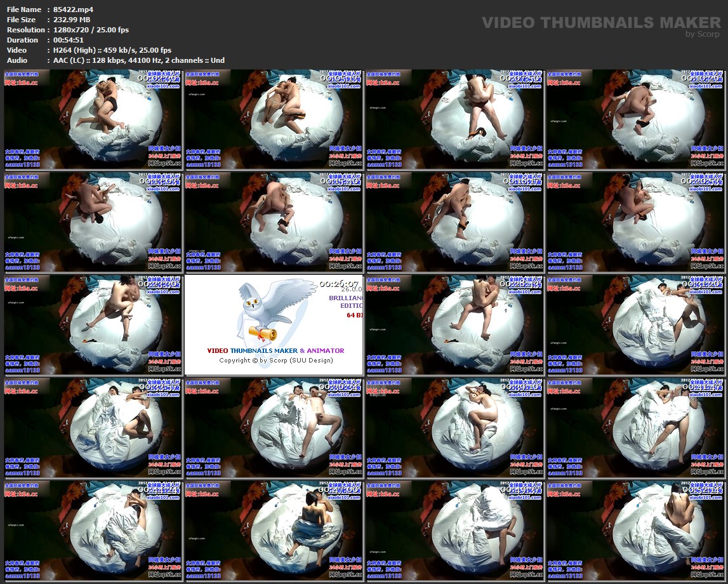Image resolution: width=728 pixels, height=584 pixels.
Task: Open the first thumbnail in the second row
Action: (93, 222)
